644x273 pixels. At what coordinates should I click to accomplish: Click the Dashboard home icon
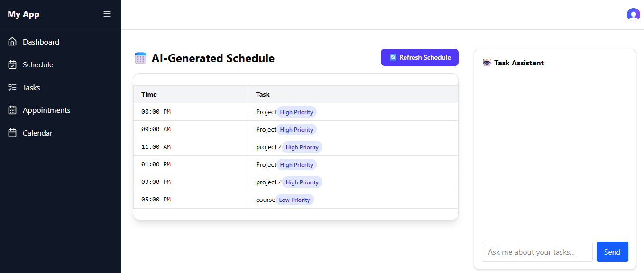pyautogui.click(x=13, y=42)
